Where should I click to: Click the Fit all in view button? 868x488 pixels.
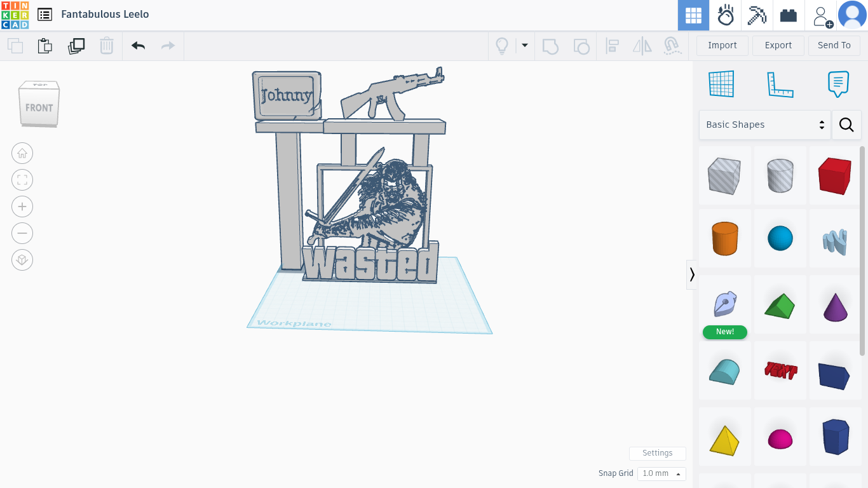22,180
